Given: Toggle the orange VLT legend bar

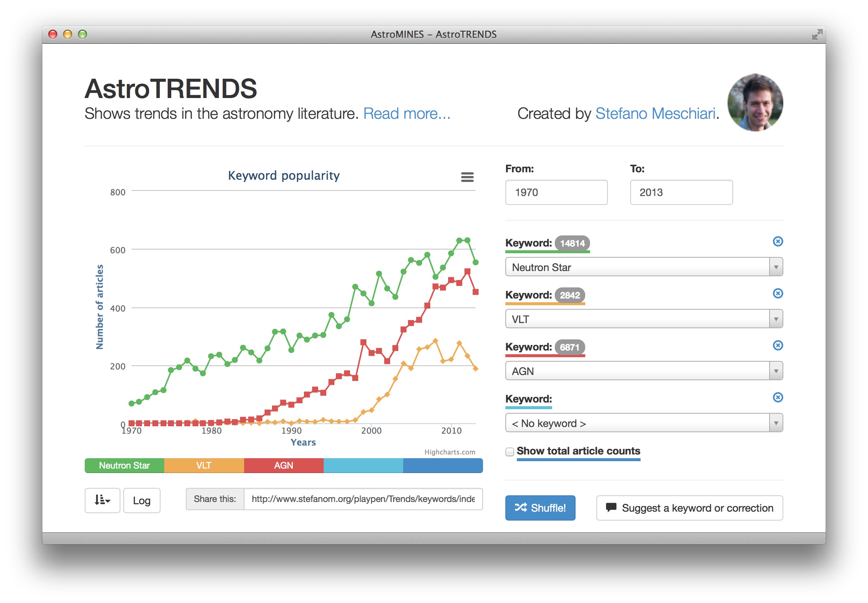Looking at the screenshot, I should pos(204,466).
